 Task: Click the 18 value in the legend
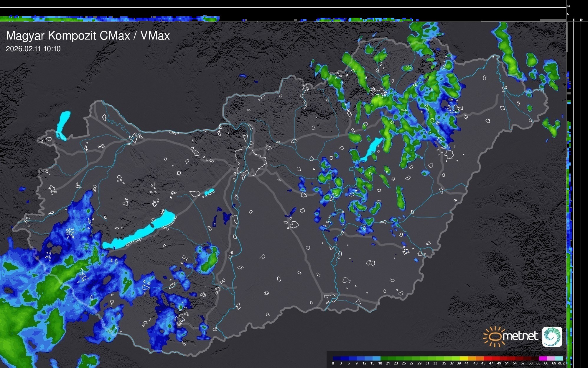[x=380, y=363]
